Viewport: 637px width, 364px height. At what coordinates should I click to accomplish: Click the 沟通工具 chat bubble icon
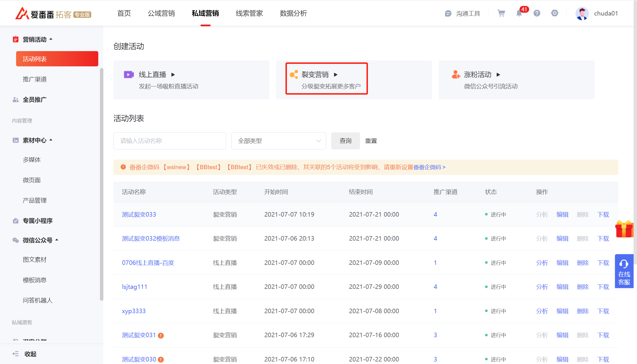point(448,14)
